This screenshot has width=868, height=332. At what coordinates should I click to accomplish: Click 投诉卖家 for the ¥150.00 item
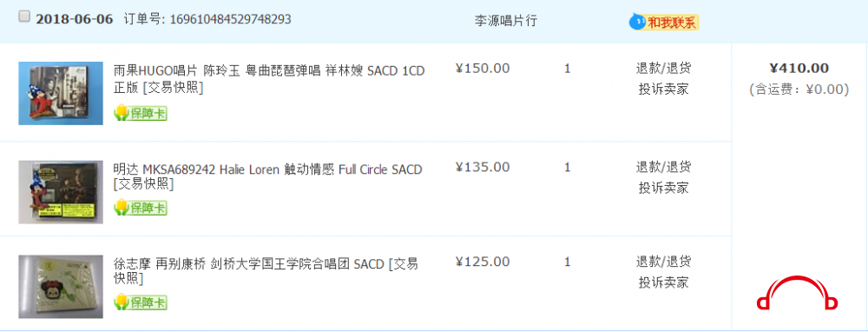663,90
